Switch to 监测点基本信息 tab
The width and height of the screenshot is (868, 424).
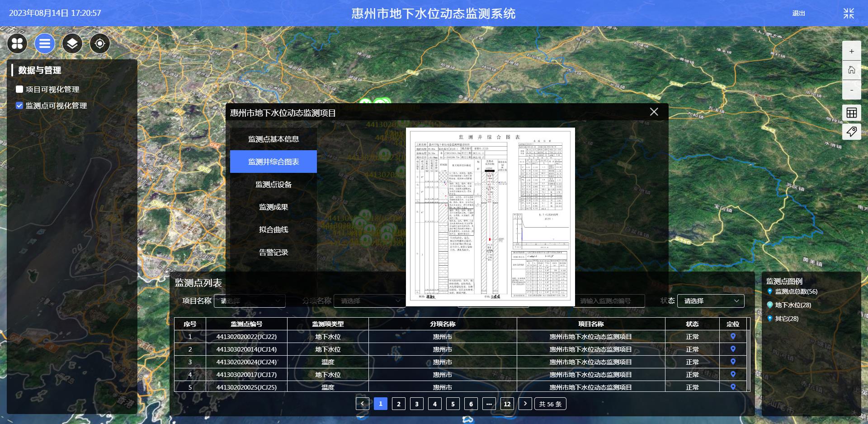[274, 139]
